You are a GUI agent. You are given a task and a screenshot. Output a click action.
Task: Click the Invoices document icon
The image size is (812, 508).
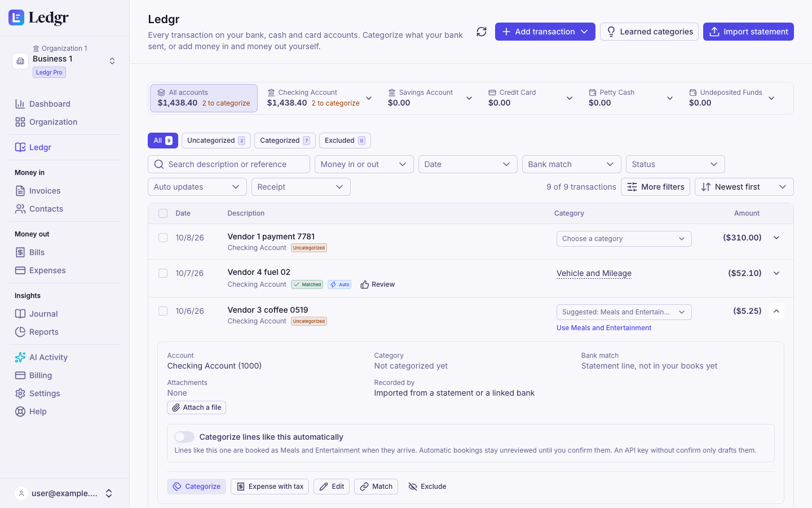(x=20, y=191)
